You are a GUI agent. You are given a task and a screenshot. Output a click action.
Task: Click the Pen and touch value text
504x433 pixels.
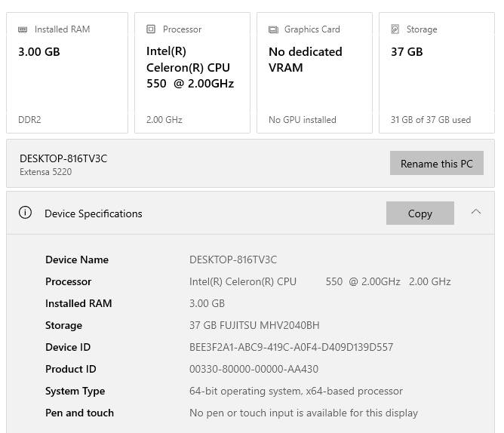[303, 413]
